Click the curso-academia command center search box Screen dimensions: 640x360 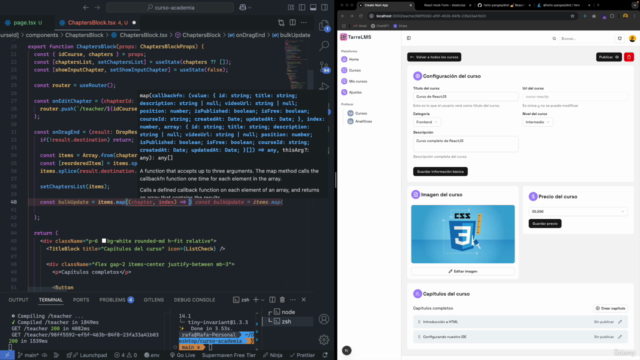click(x=170, y=7)
